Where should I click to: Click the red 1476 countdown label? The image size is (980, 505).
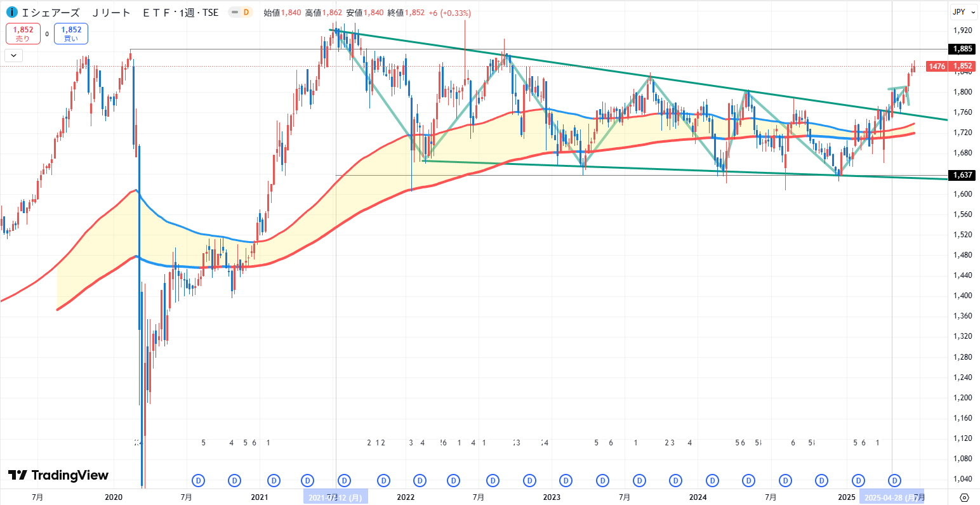pyautogui.click(x=936, y=66)
